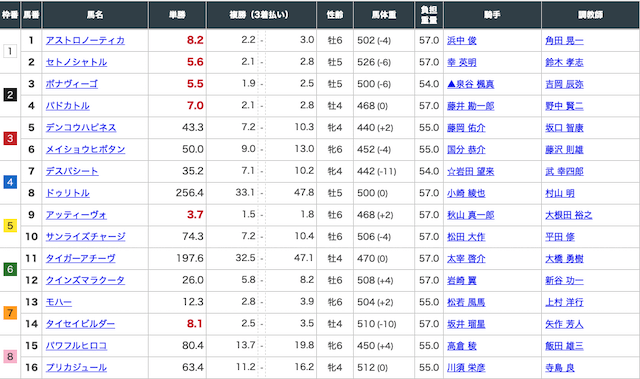Open horse link プリカジュール
The image size is (640, 379).
(x=76, y=368)
